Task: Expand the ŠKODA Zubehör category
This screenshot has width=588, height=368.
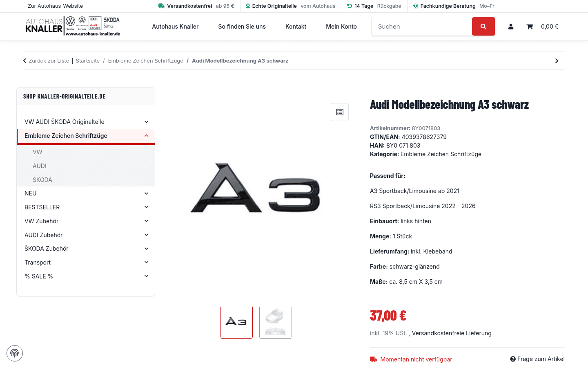Action: pos(146,249)
